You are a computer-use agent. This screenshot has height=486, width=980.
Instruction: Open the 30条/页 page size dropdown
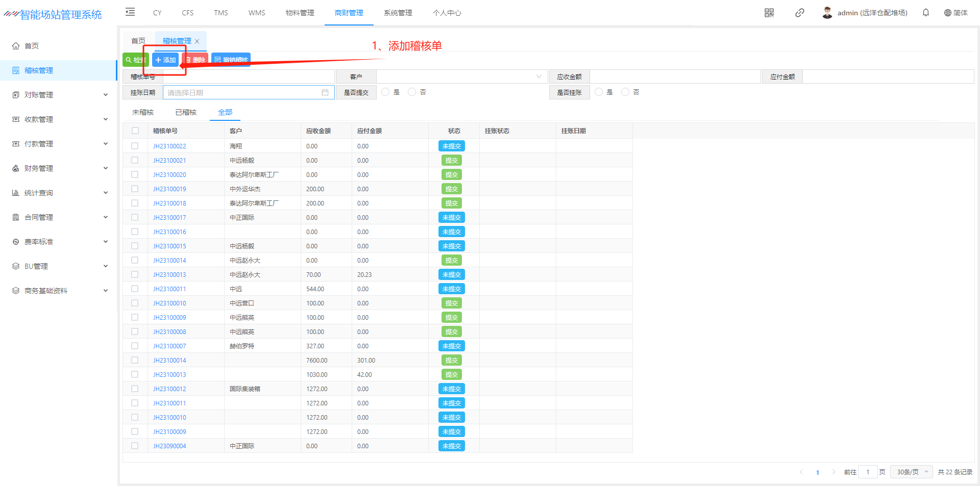click(x=911, y=472)
